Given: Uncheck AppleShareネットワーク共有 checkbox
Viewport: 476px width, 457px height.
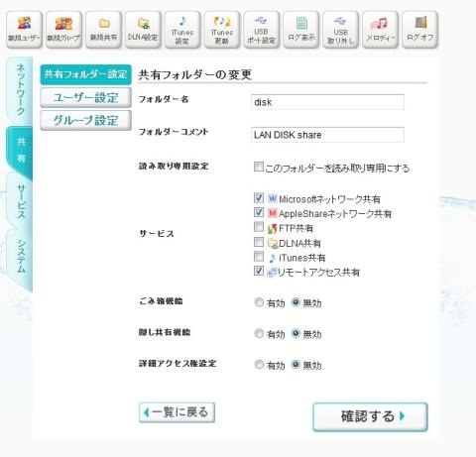Looking at the screenshot, I should pos(259,212).
